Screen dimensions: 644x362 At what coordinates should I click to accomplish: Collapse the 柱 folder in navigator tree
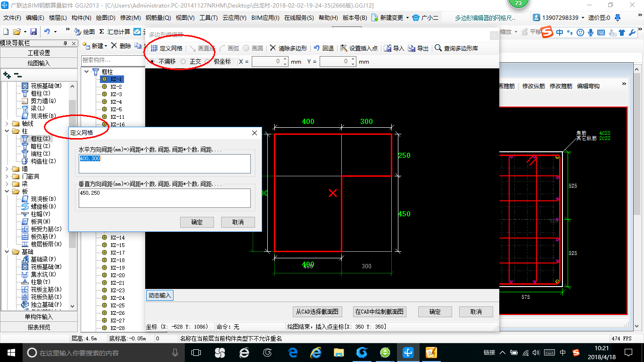coord(7,131)
